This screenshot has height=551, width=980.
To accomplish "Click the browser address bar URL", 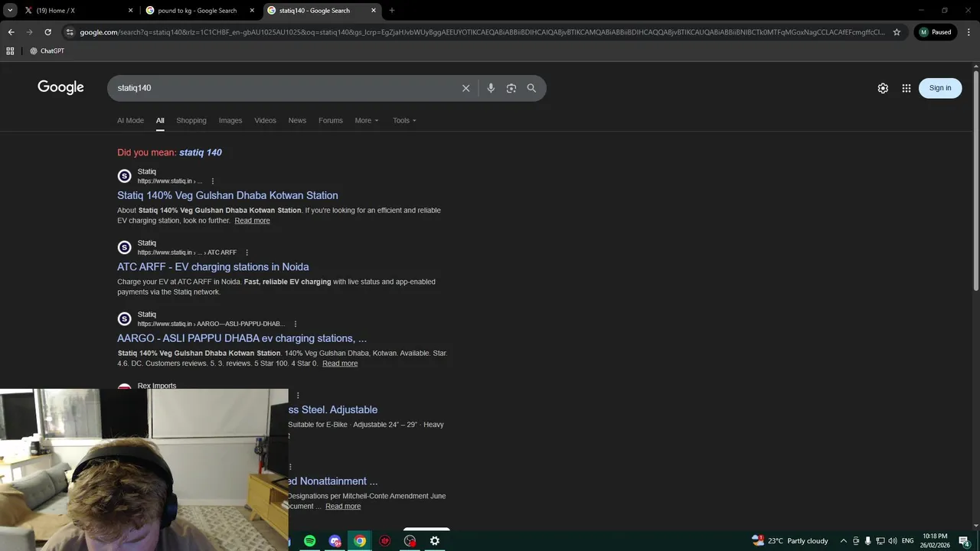I will click(482, 32).
